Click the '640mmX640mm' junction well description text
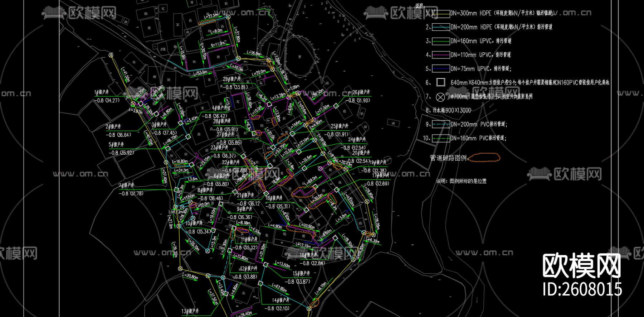This screenshot has height=317, width=644. (x=530, y=82)
